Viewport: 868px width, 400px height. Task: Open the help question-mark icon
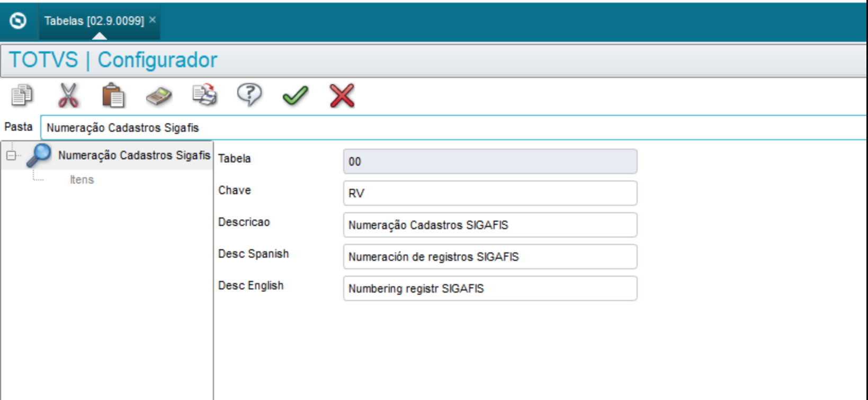[249, 96]
